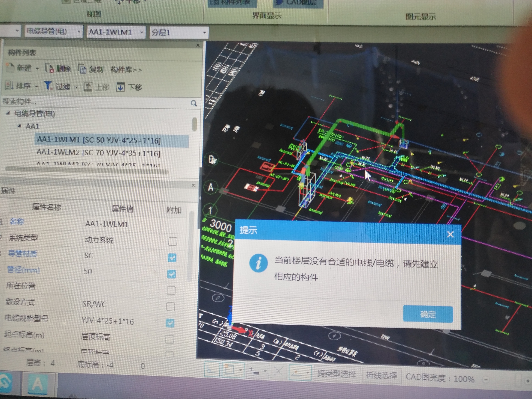Viewport: 532px width, 399px height.
Task: Close the 提示 dialog with the X
Action: pos(450,234)
